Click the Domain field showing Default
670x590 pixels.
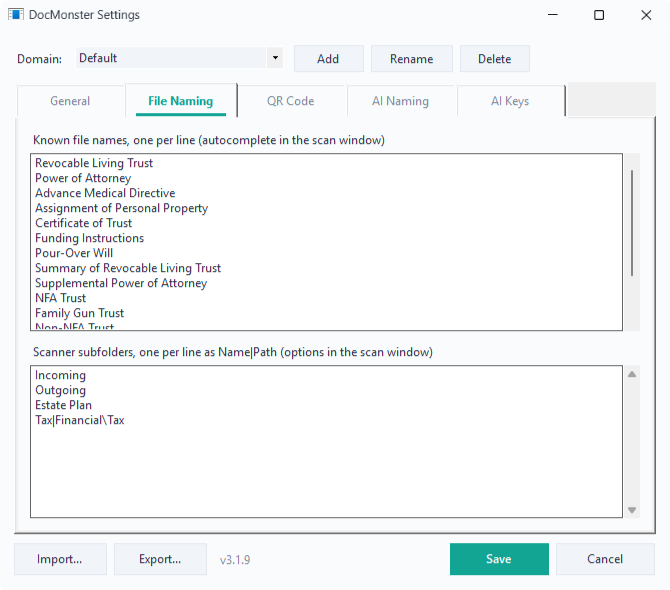coord(171,58)
